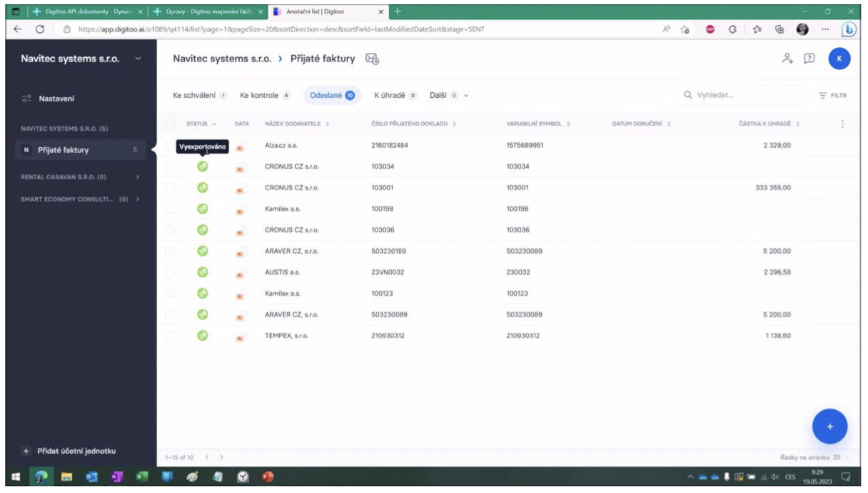Go to next page arrow in pagination
868x493 pixels.
point(222,457)
